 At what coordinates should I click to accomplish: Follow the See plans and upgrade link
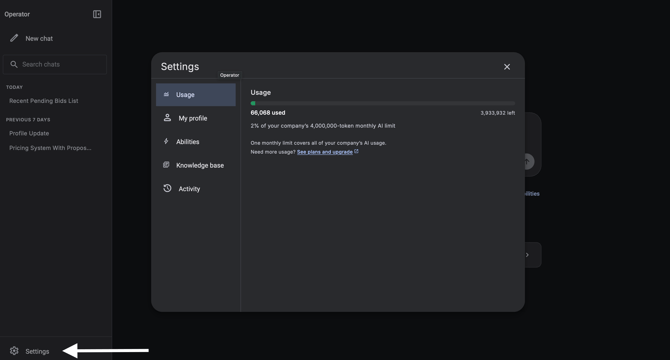(x=325, y=152)
